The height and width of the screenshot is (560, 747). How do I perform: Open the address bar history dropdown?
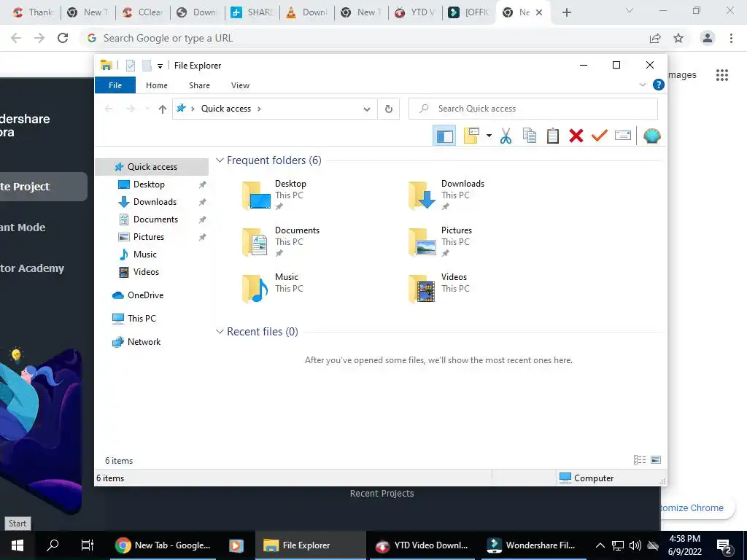(x=366, y=109)
